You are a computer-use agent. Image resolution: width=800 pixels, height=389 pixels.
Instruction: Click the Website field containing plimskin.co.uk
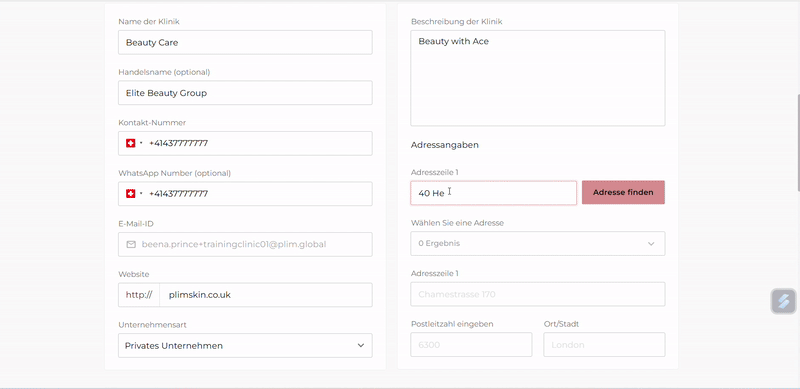point(266,295)
